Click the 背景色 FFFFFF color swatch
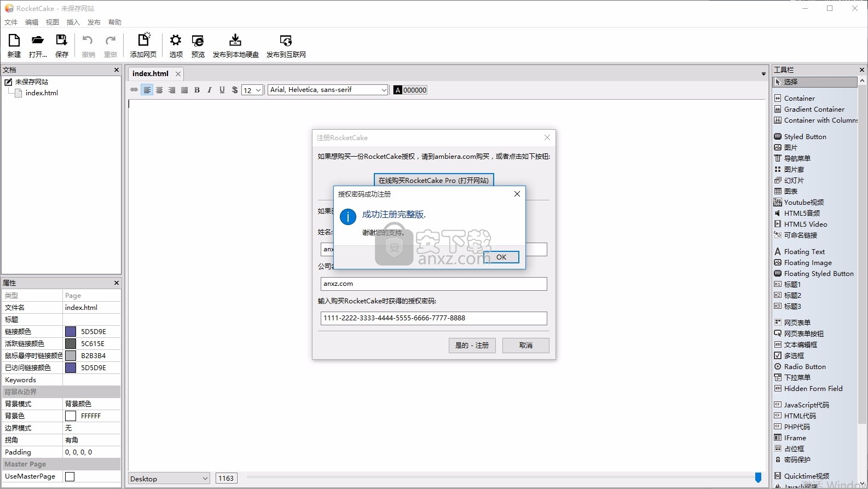This screenshot has height=489, width=868. click(x=71, y=416)
